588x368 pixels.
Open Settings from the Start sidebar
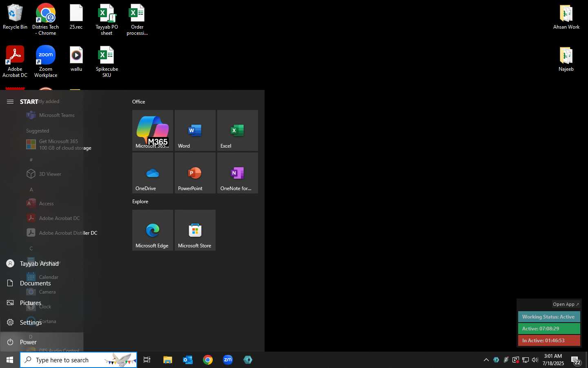click(42, 323)
